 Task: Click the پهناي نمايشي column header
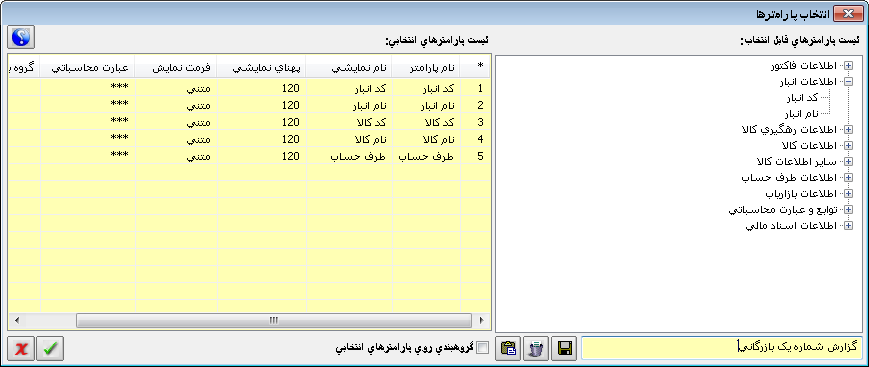(x=262, y=67)
